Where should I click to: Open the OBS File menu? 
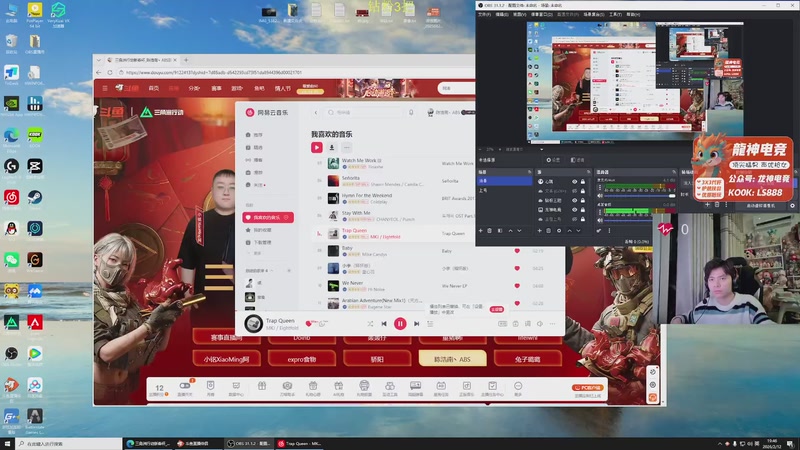pyautogui.click(x=484, y=14)
